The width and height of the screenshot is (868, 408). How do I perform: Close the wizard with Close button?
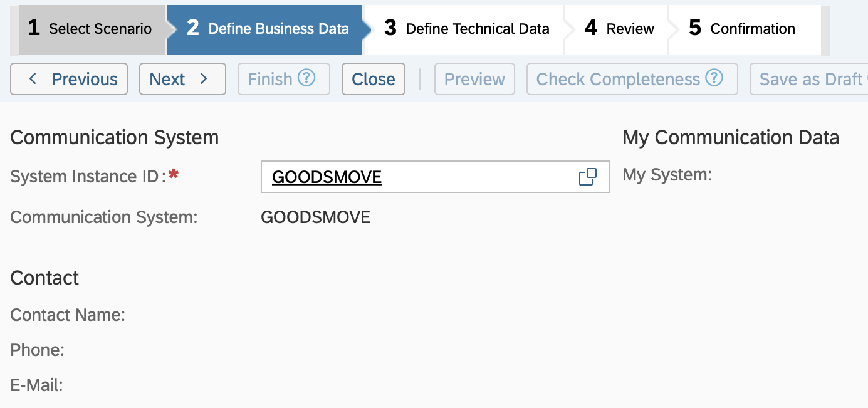pos(374,79)
